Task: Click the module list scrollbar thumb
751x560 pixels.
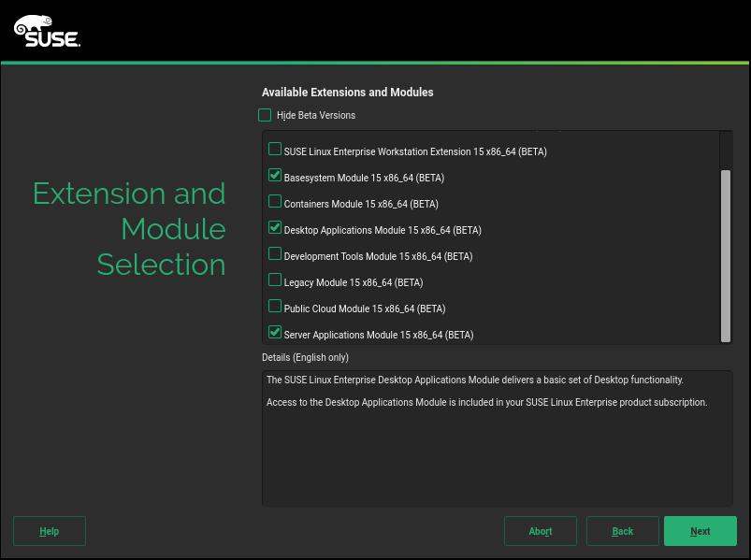Action: click(726, 256)
